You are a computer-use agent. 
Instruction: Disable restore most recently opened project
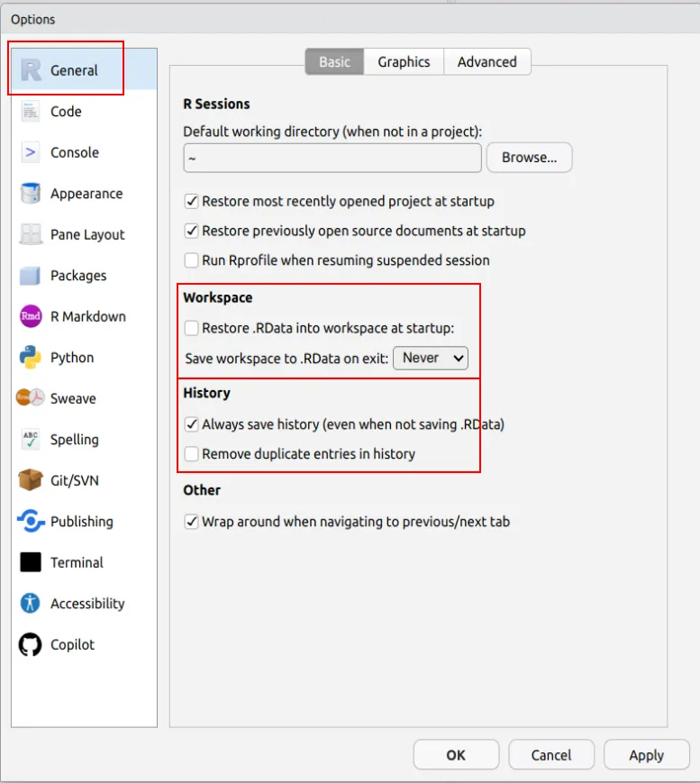coord(191,202)
